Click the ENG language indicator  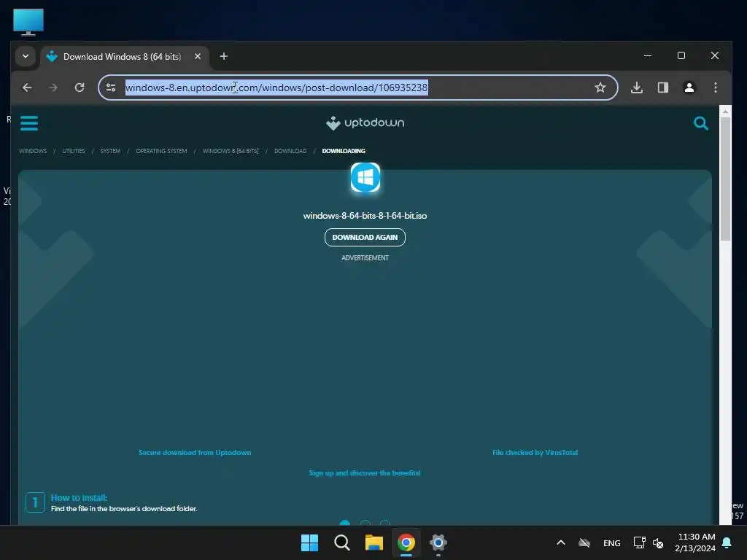click(612, 542)
